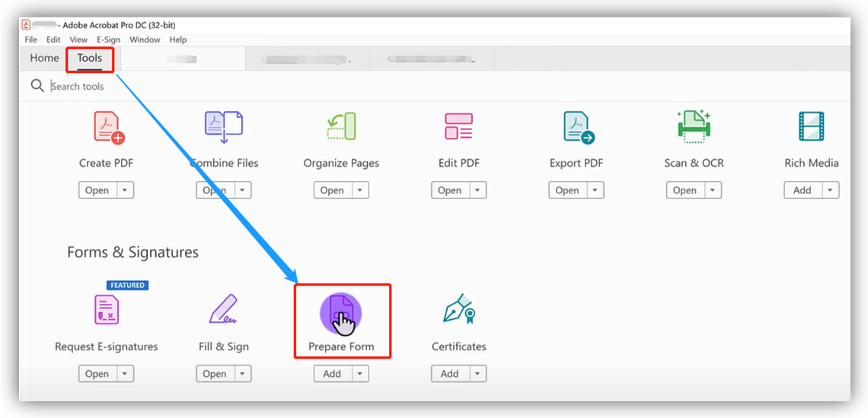Viewport: 868px width, 418px height.
Task: Click the Acrobat app icon in title bar
Action: (25, 25)
